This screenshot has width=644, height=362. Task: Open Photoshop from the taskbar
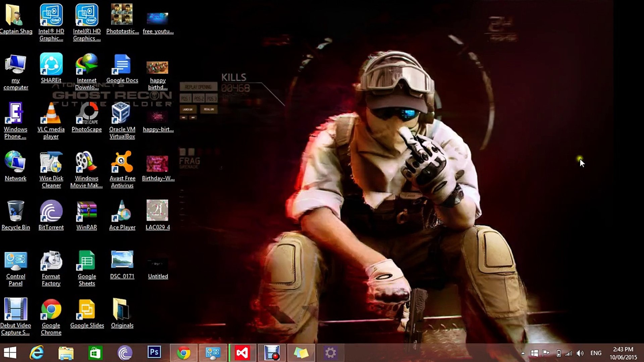[154, 353]
